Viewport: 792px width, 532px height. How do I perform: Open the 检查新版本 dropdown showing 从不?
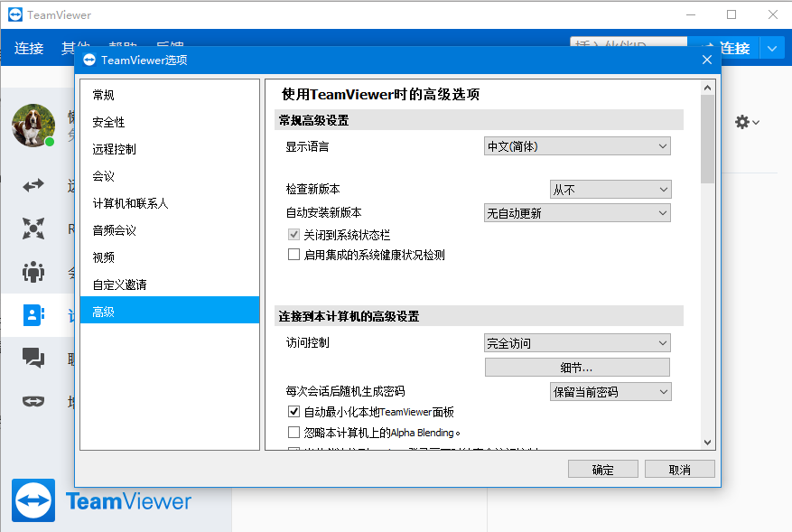click(610, 190)
